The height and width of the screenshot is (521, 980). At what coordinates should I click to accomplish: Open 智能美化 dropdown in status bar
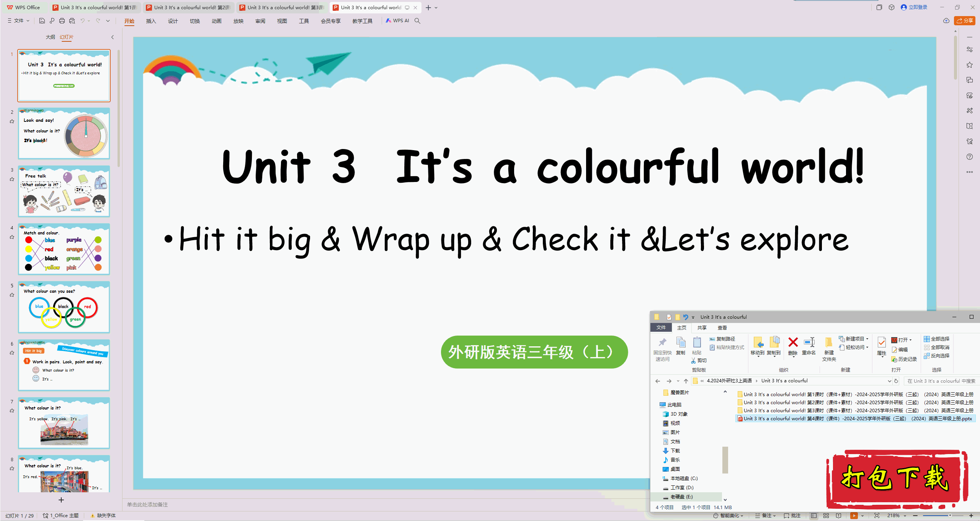[728, 516]
